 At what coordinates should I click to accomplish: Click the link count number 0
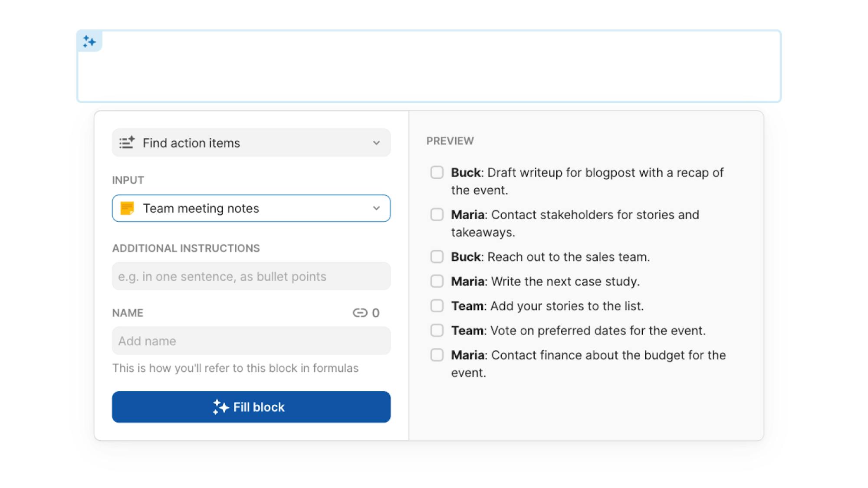376,313
